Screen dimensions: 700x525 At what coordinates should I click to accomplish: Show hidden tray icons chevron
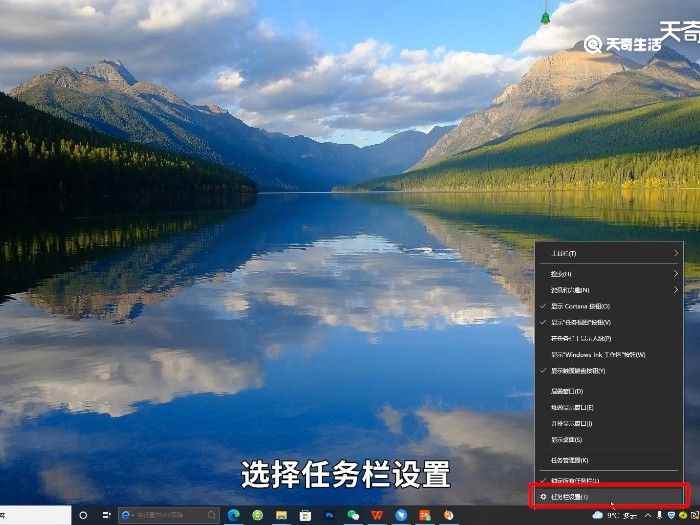coord(648,516)
